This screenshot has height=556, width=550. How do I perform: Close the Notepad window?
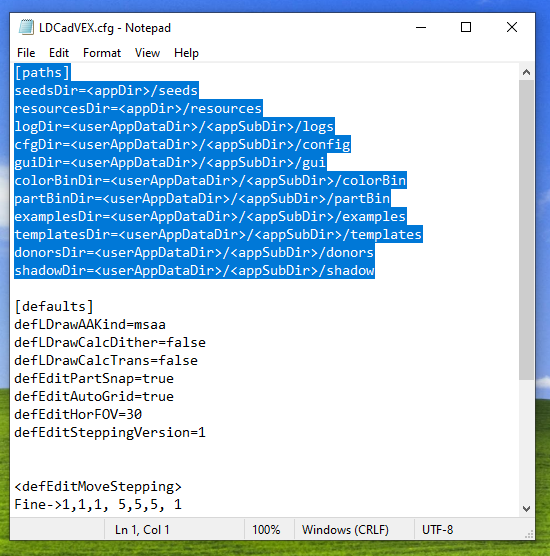(x=512, y=27)
